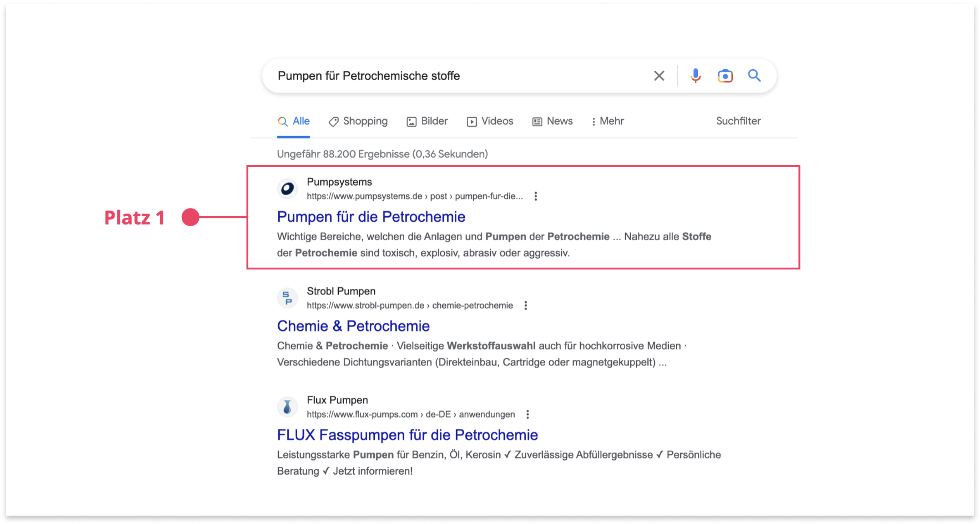Click the Pumpsystems site name
This screenshot has height=524, width=980.
[339, 182]
